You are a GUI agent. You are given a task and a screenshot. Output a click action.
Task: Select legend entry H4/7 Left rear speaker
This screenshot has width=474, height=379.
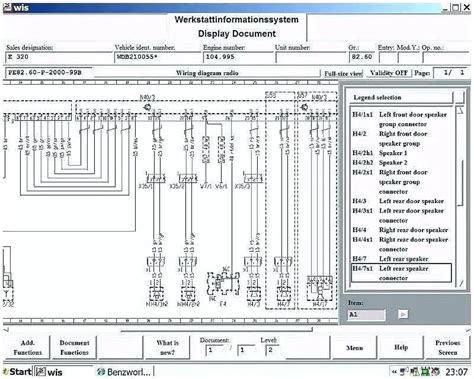(390, 259)
